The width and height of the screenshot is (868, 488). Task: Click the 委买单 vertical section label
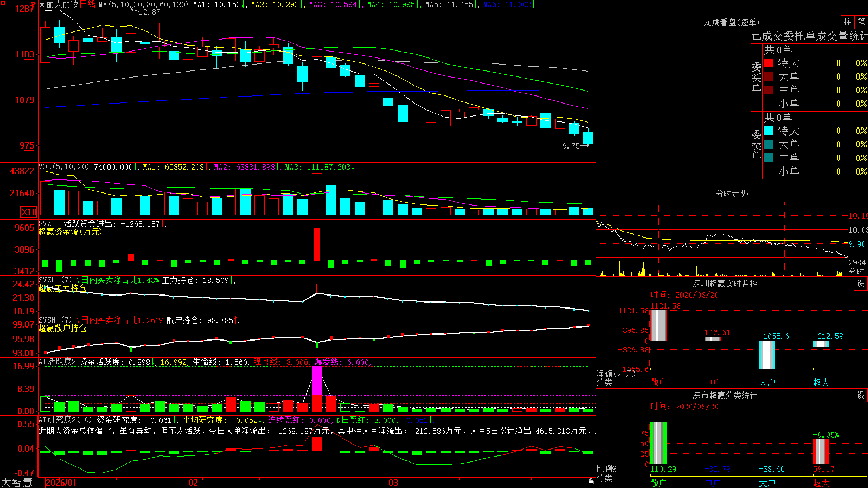pyautogui.click(x=756, y=78)
